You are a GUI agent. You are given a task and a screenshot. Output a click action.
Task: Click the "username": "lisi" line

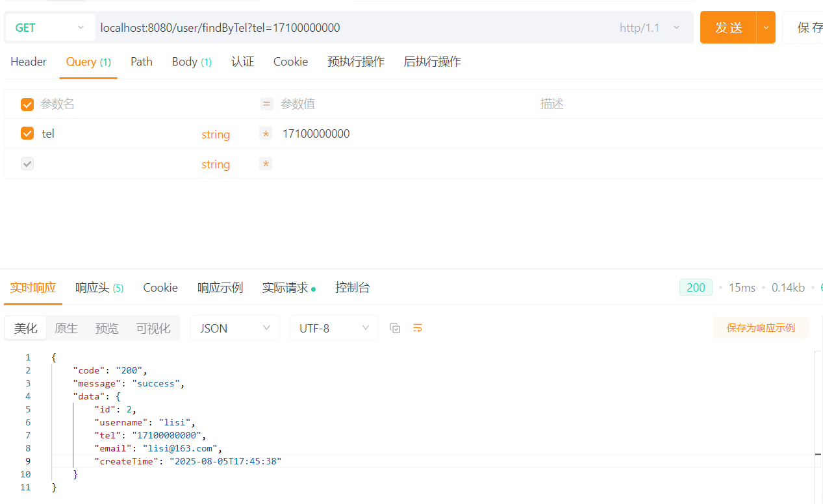[x=145, y=422]
